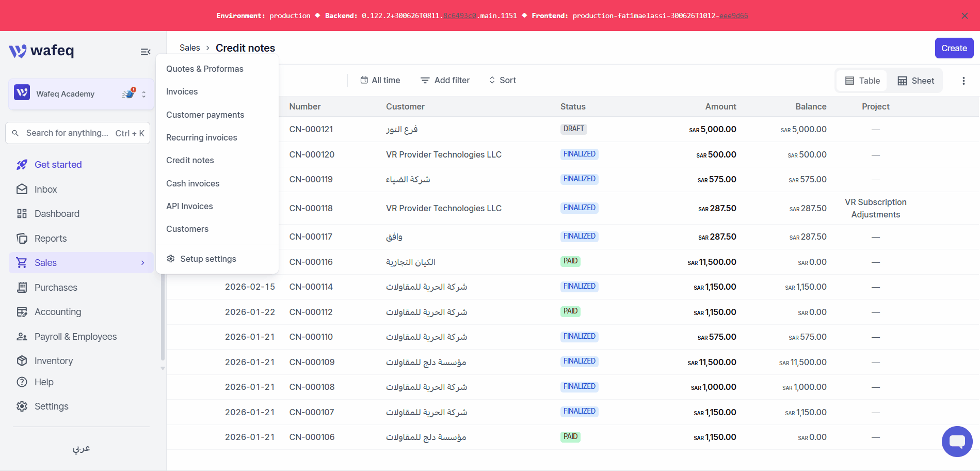The width and height of the screenshot is (980, 471).
Task: Switch to Table view
Action: pos(862,81)
